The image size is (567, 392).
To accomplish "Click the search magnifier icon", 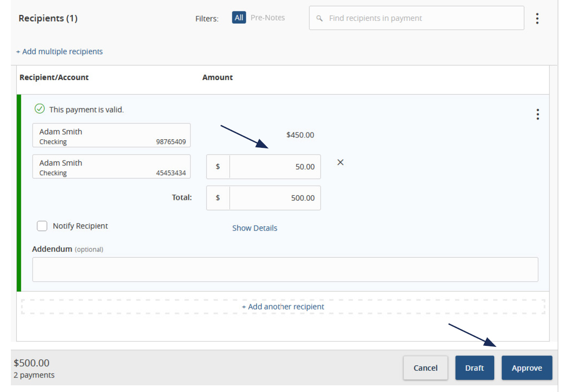I will tap(319, 18).
